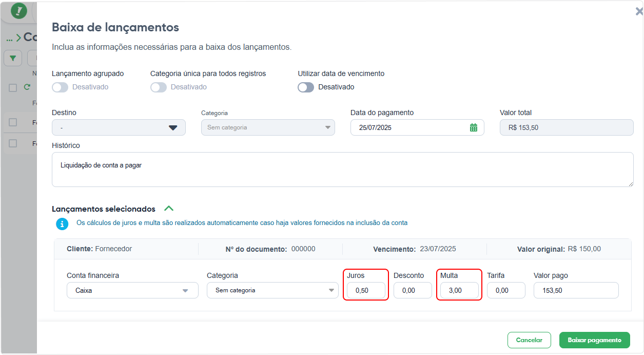
Task: Click the Baixar pagamento button
Action: pyautogui.click(x=595, y=340)
